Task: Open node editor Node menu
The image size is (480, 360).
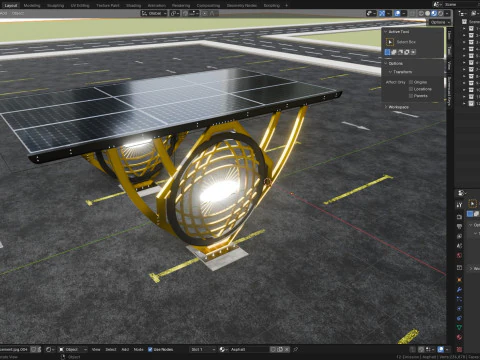Action: tap(138, 349)
